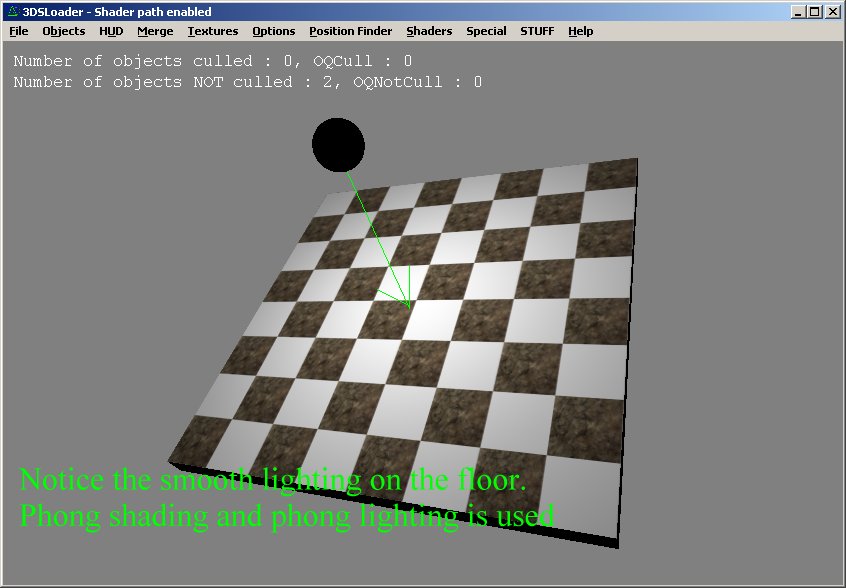Open the Merge menu
Image resolution: width=846 pixels, height=588 pixels.
tap(155, 31)
